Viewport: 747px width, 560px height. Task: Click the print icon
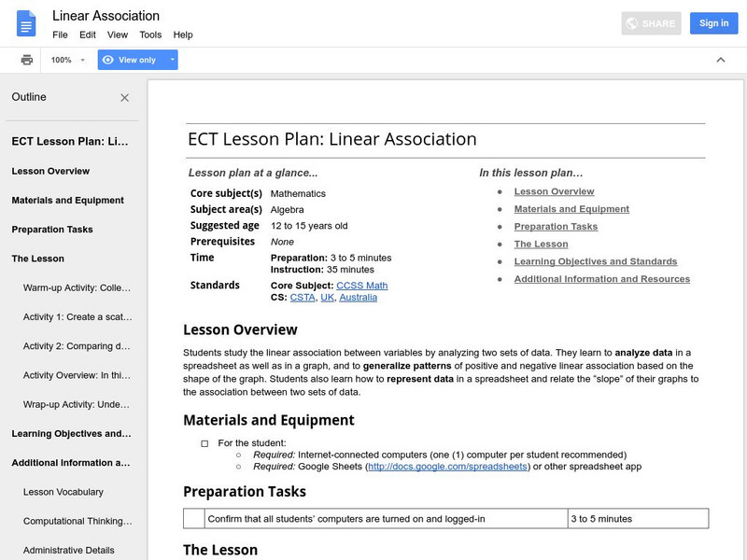27,60
